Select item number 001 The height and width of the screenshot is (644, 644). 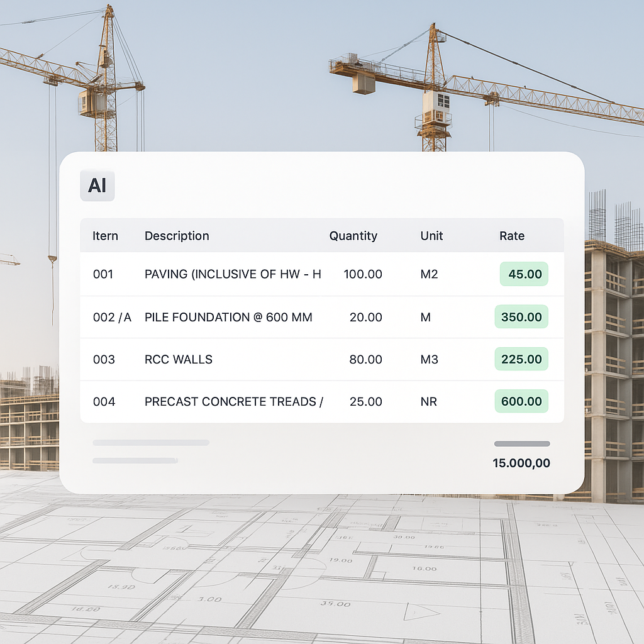pos(103,274)
